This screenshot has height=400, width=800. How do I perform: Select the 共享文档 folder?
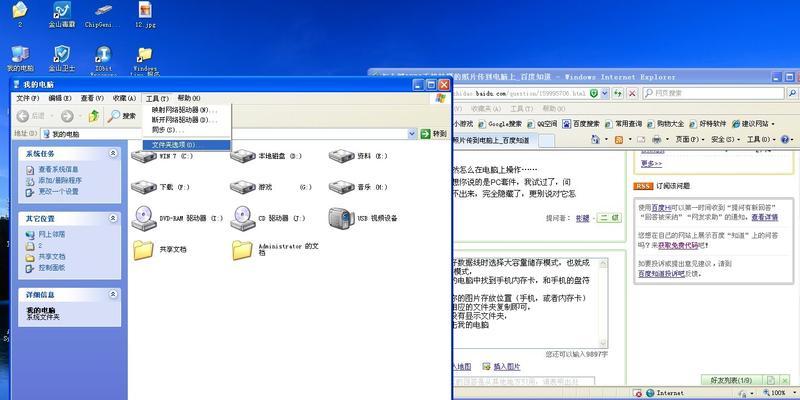pos(159,249)
